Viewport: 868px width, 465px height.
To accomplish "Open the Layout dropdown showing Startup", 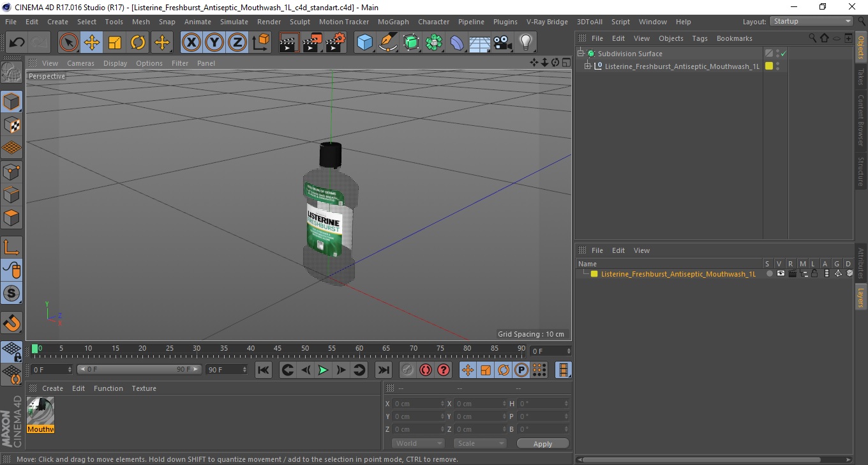I will [x=812, y=22].
